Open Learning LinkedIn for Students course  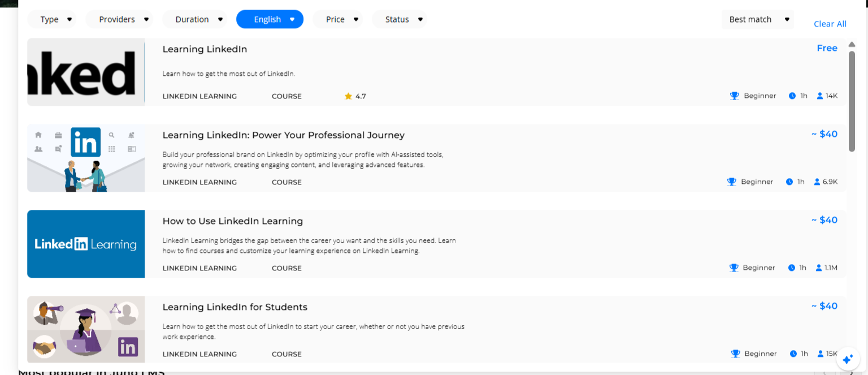tap(235, 307)
